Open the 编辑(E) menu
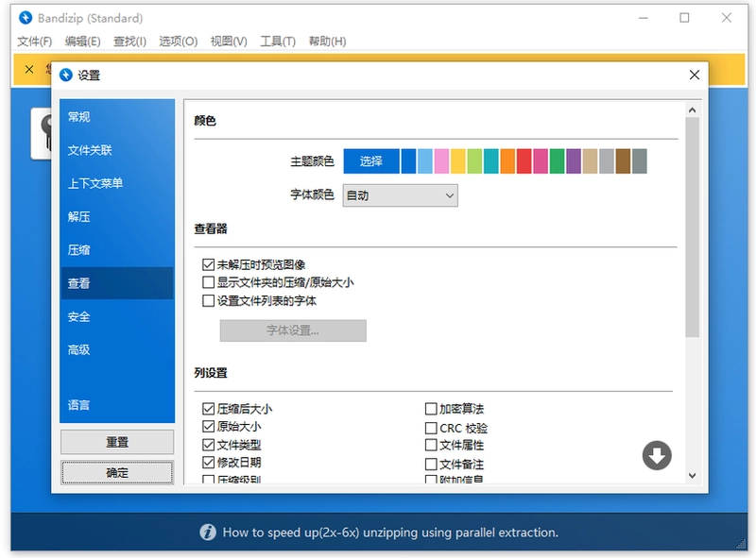This screenshot has width=756, height=558. point(83,42)
